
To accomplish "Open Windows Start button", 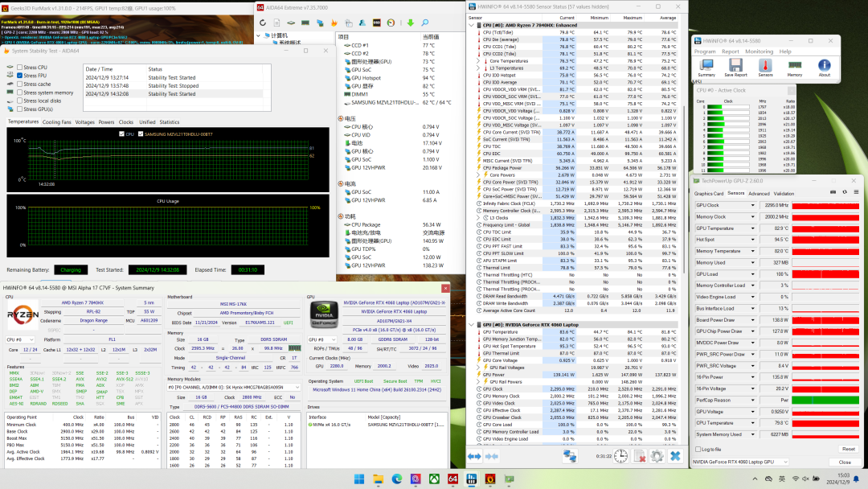I will [358, 479].
